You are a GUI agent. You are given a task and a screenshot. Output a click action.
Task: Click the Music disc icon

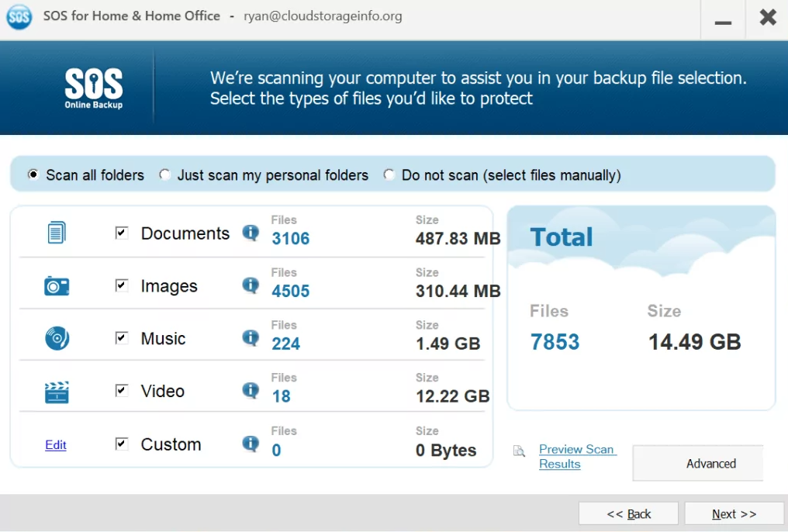tap(57, 338)
